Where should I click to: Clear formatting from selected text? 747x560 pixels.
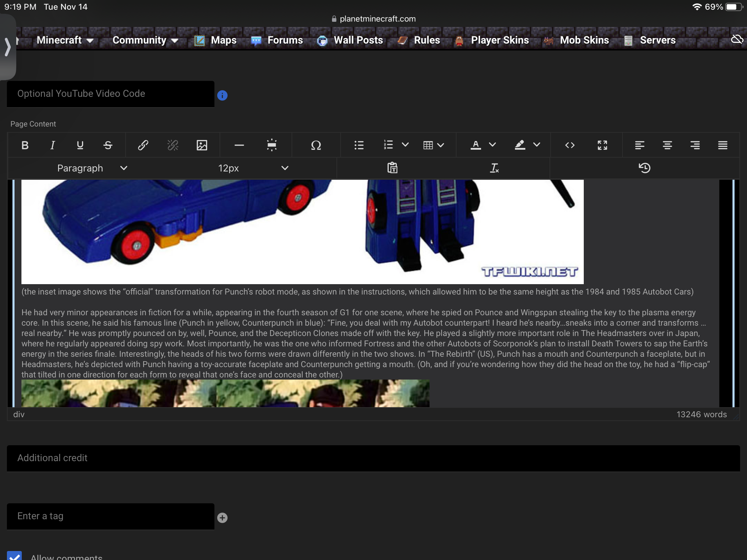point(495,168)
